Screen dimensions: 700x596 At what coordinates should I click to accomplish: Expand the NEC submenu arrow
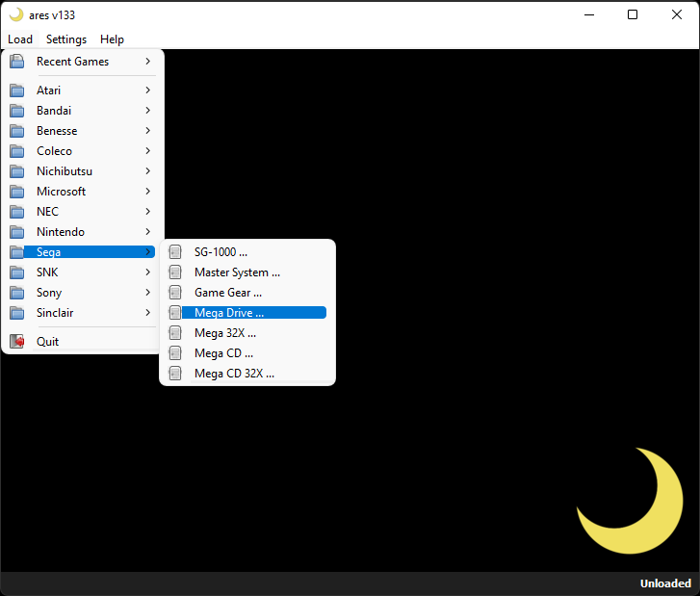tap(147, 212)
